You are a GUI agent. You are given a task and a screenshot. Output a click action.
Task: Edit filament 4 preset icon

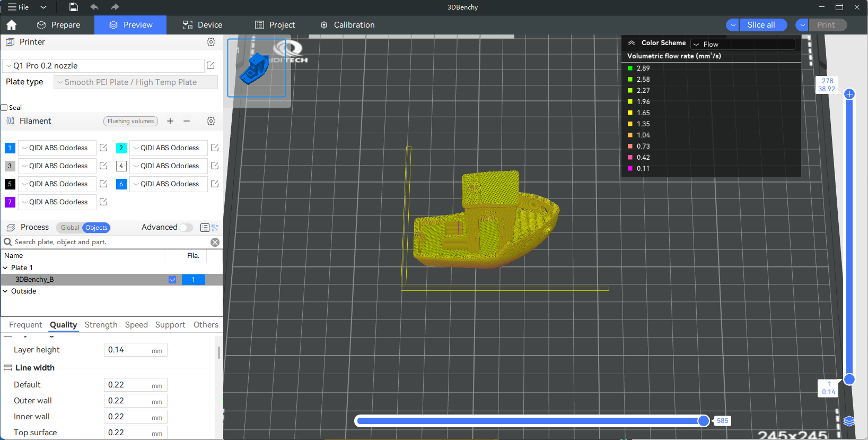click(x=215, y=166)
